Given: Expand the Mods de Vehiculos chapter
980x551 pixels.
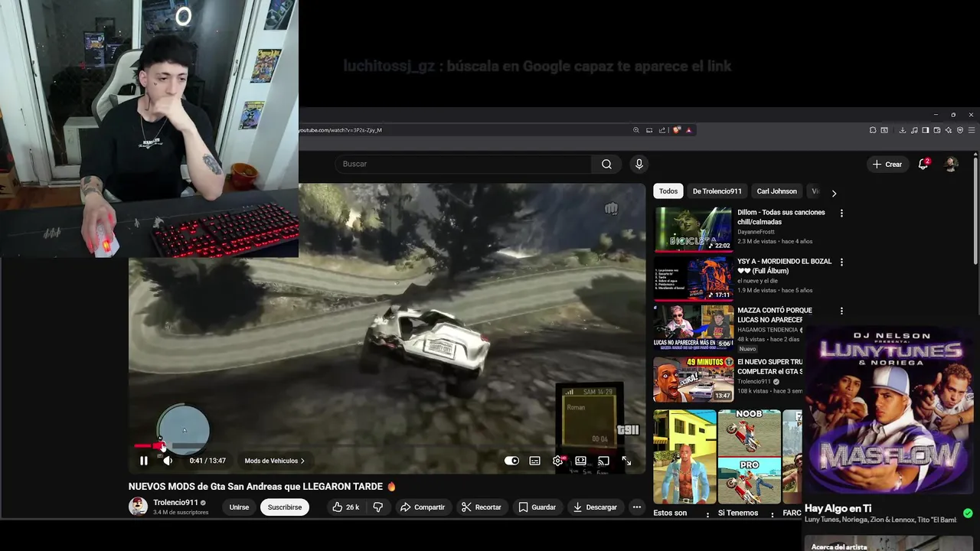Looking at the screenshot, I should pyautogui.click(x=274, y=461).
